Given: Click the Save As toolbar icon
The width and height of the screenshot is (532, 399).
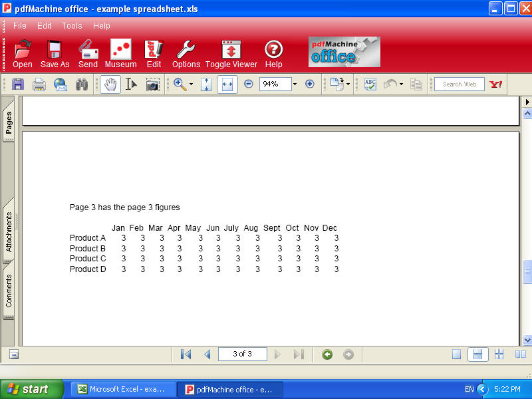Looking at the screenshot, I should tap(55, 53).
